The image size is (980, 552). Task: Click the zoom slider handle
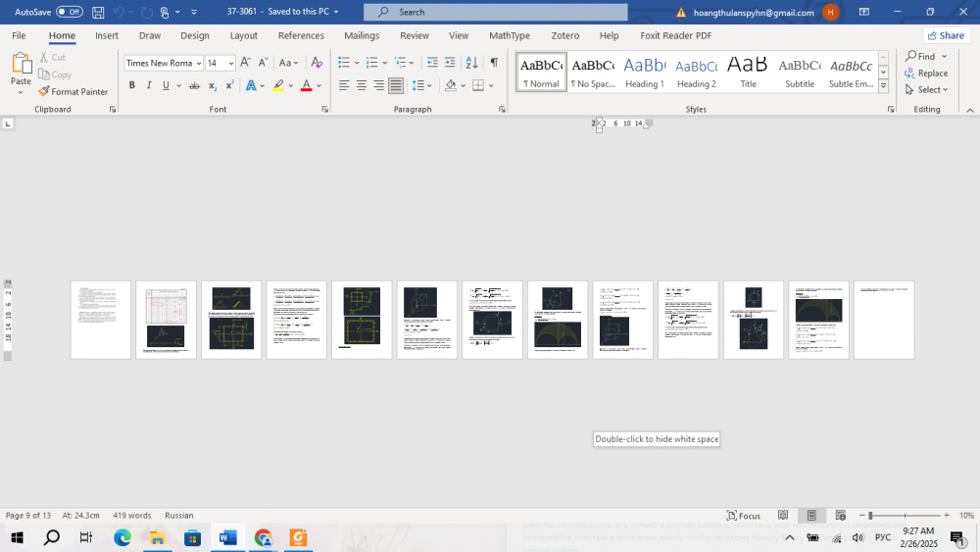[x=869, y=516]
